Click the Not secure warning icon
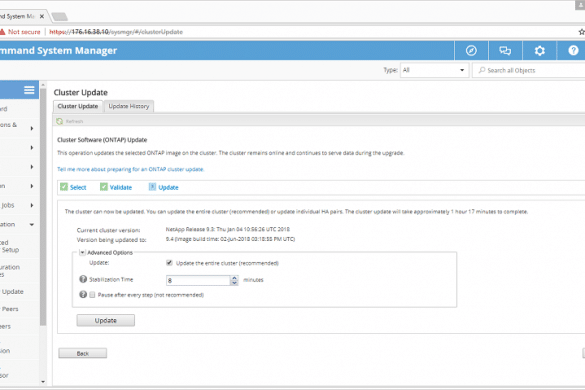 click(2, 32)
